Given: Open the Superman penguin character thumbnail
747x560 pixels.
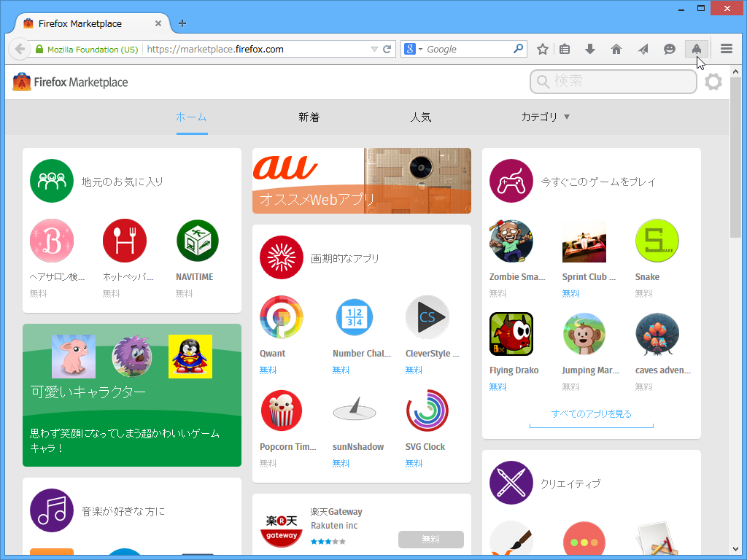Looking at the screenshot, I should [x=190, y=356].
